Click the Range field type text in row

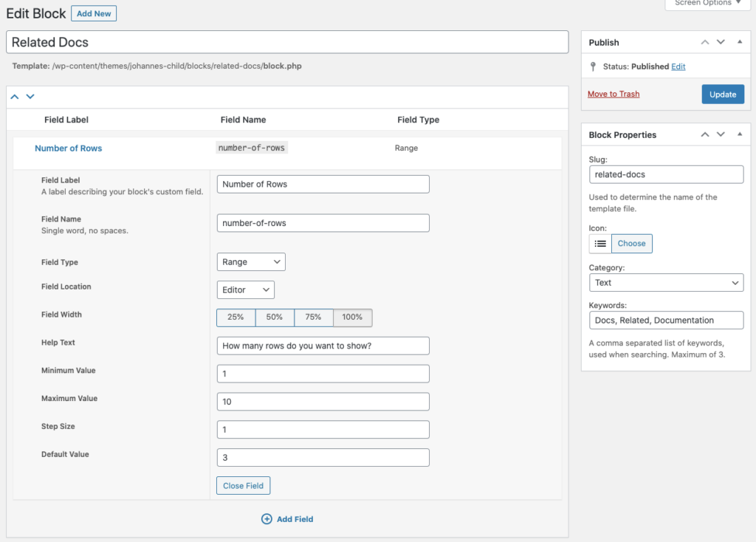pos(407,148)
